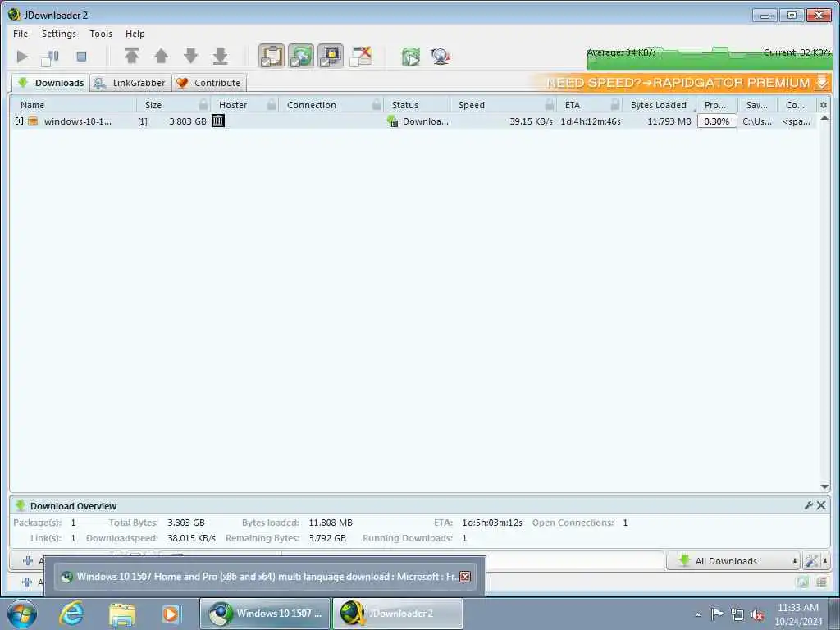Image resolution: width=840 pixels, height=630 pixels.
Task: Click the muted volume tray icon
Action: click(757, 614)
